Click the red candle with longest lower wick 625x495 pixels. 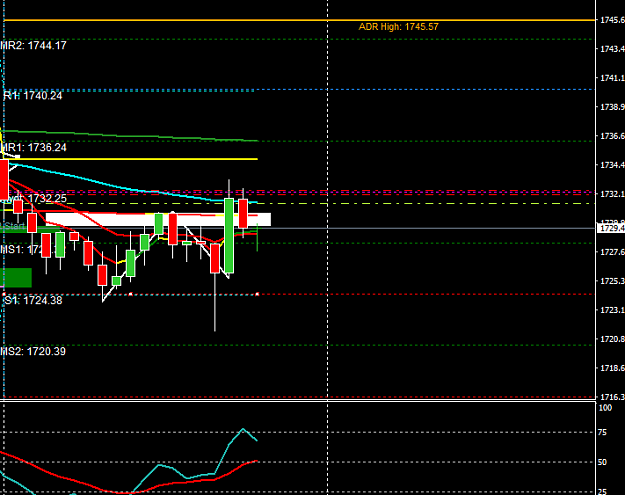pos(215,258)
